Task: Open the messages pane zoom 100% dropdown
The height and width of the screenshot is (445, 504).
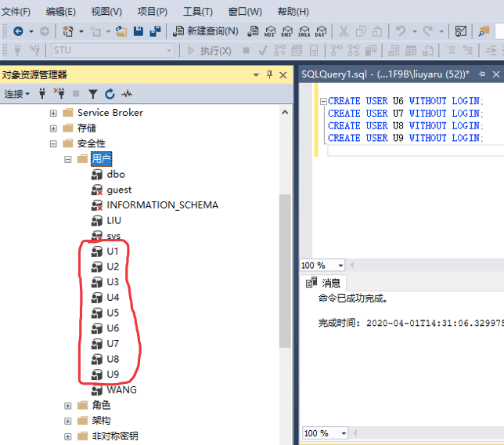Action: [x=344, y=433]
